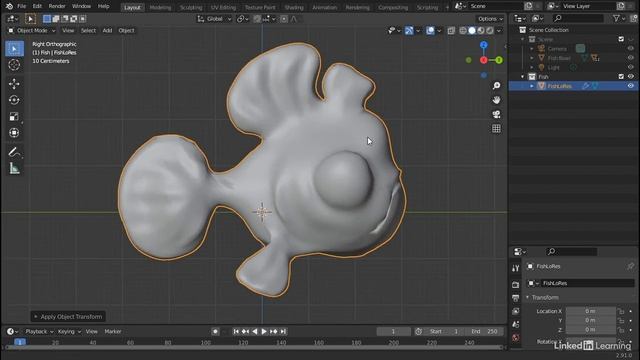Open Scene properties tab icon
The width and height of the screenshot is (640, 360).
516,324
